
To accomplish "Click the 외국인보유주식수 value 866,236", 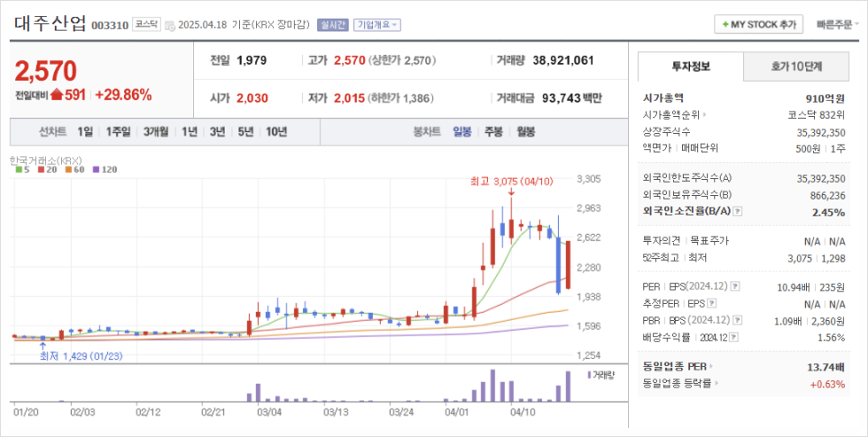I will 826,195.
